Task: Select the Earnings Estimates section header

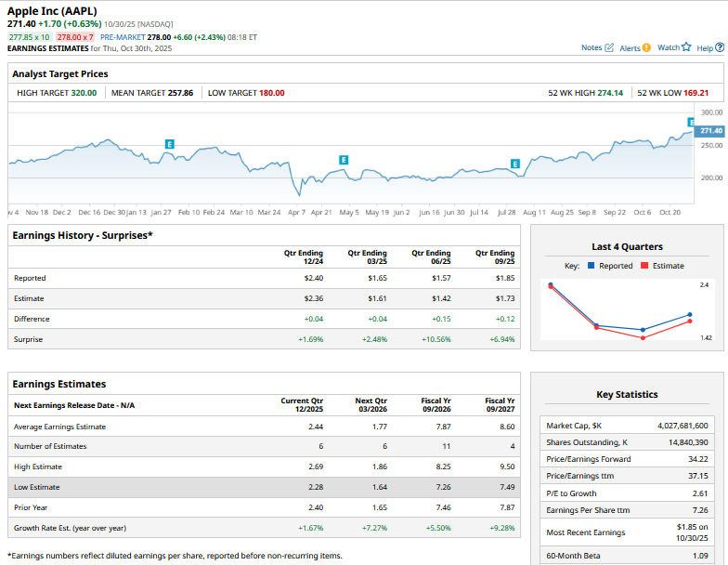Action: (59, 384)
